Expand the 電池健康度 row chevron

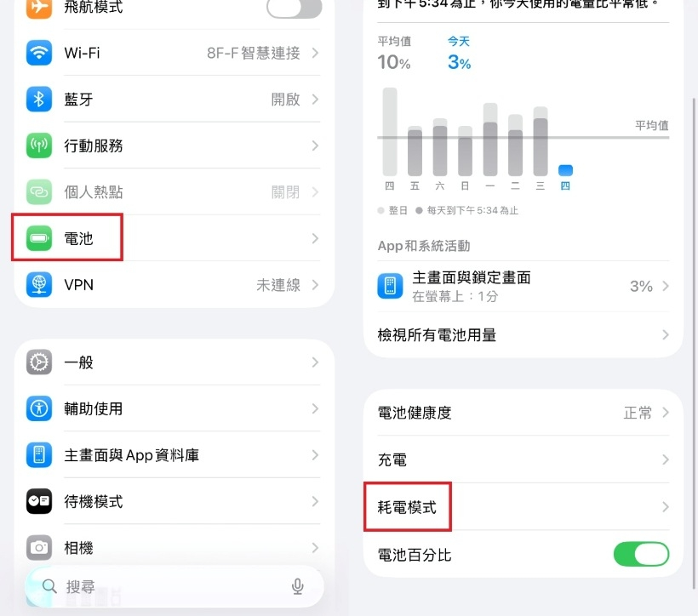pos(665,413)
